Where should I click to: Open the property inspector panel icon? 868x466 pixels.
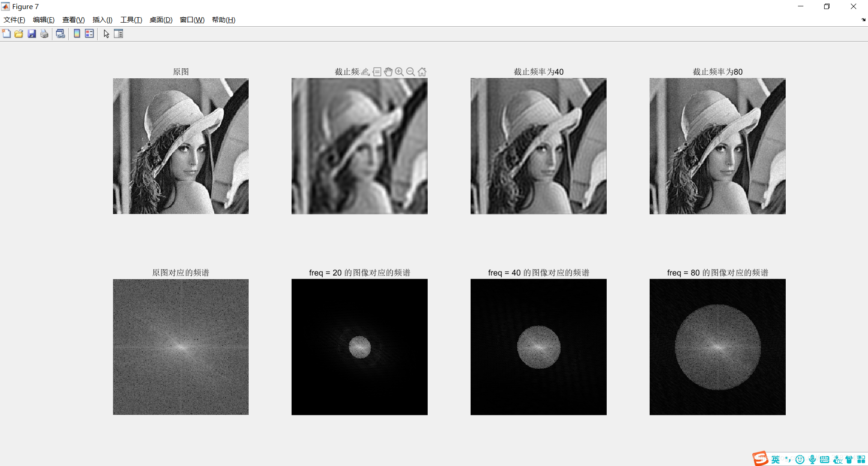(x=118, y=33)
